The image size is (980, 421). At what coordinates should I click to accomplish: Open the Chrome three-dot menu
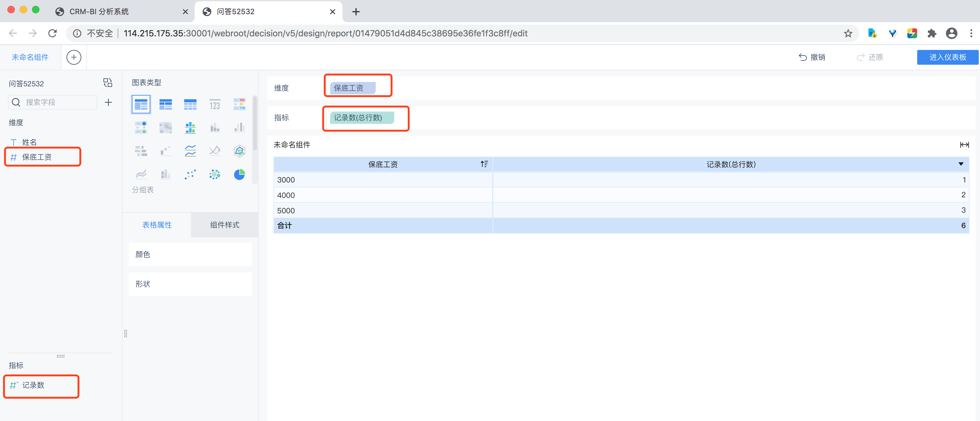tap(971, 34)
